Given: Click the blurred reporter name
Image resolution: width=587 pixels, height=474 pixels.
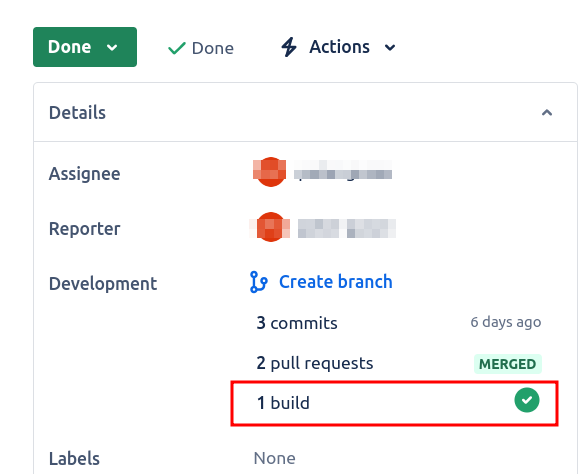Looking at the screenshot, I should [x=347, y=228].
